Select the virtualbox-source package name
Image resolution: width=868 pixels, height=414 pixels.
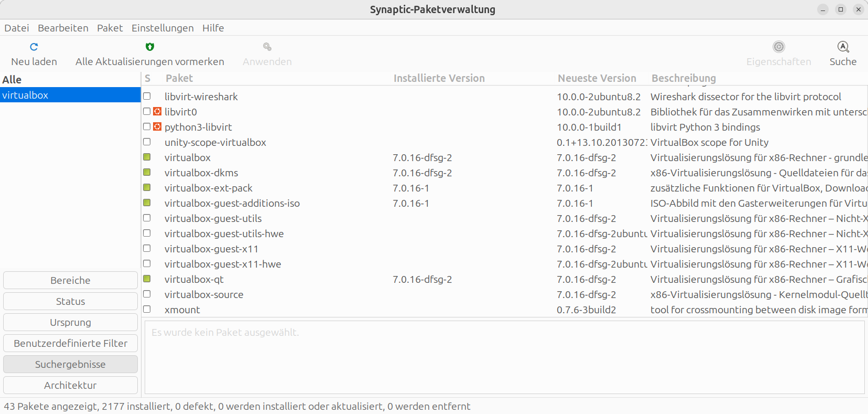click(x=204, y=294)
